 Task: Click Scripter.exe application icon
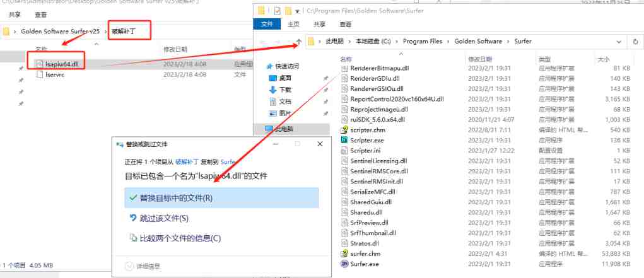tap(344, 140)
